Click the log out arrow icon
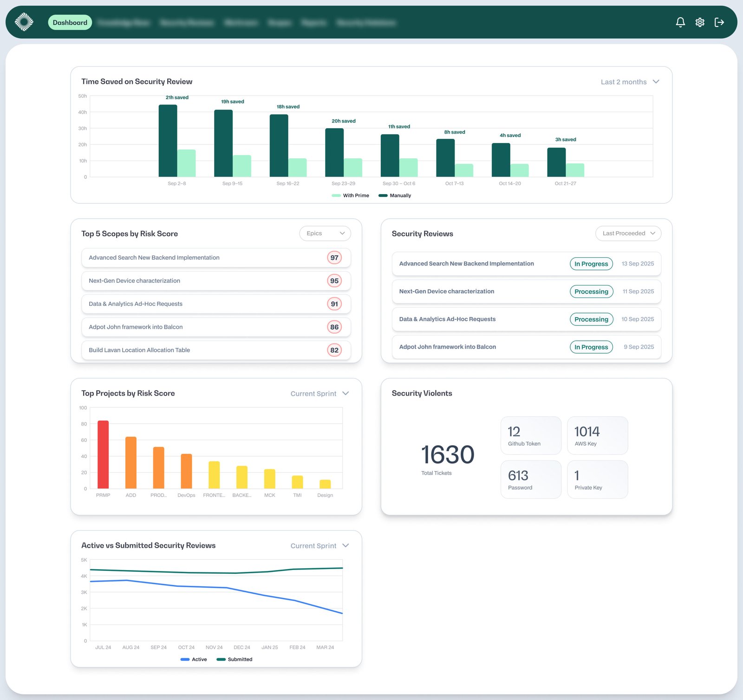 (x=719, y=22)
